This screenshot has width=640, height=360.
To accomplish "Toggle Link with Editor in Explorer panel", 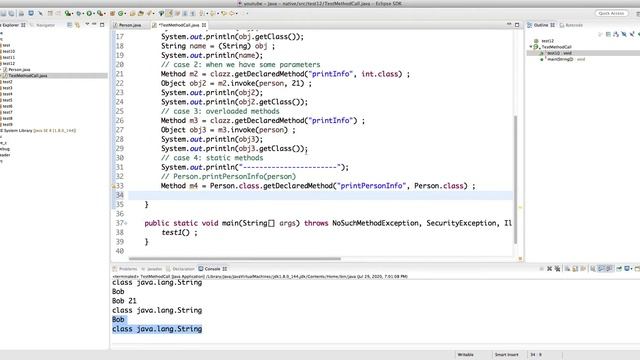I will pyautogui.click(x=78, y=25).
